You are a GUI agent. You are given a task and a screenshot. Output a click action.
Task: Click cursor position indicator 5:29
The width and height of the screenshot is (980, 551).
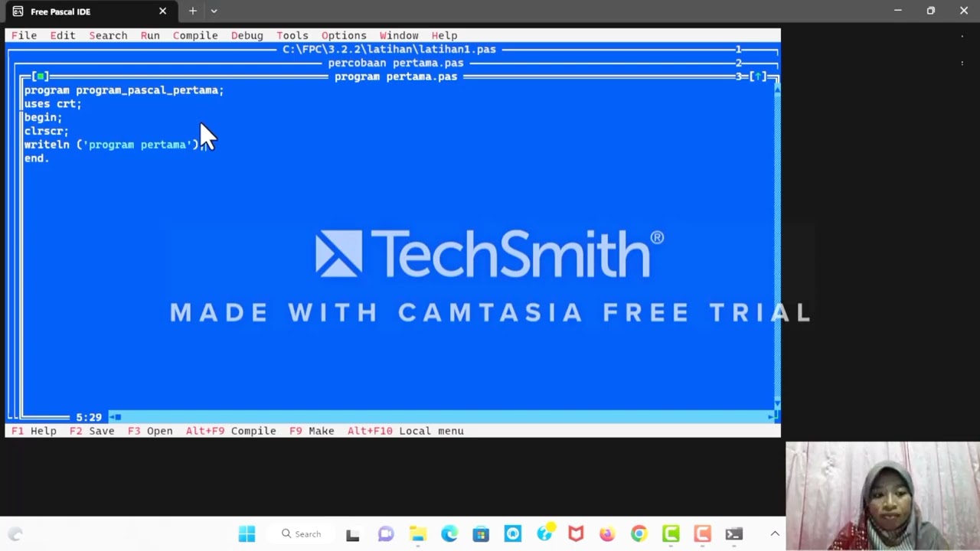click(x=89, y=417)
